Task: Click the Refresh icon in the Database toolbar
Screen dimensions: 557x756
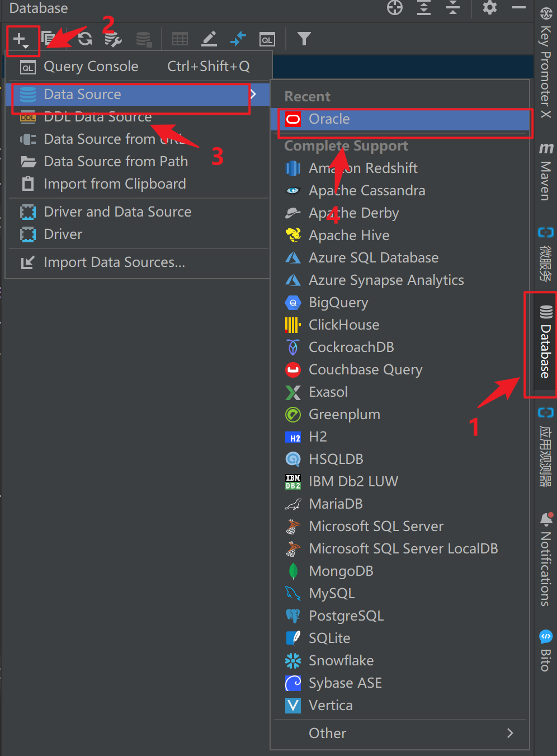Action: pyautogui.click(x=85, y=39)
